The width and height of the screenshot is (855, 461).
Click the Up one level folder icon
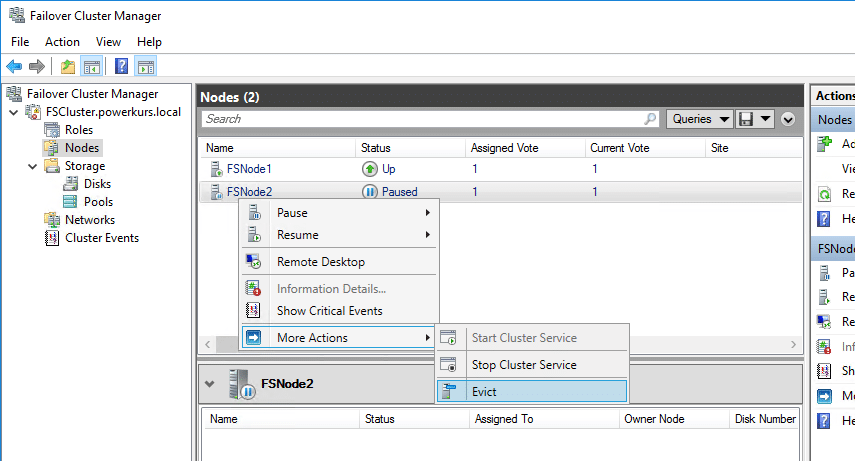click(68, 67)
